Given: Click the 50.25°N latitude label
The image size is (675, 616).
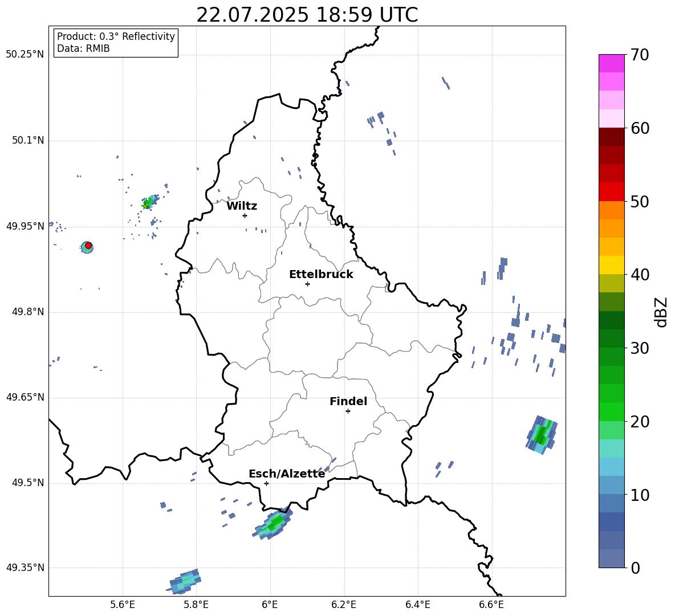Looking at the screenshot, I should pos(25,55).
